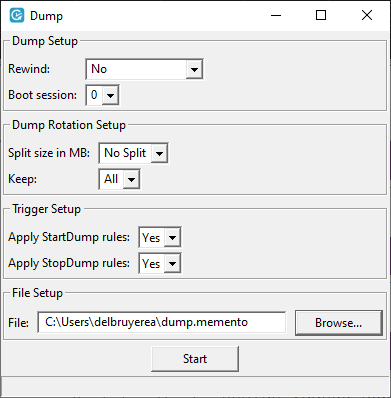This screenshot has height=398, width=391.
Task: Click the Trigger Setup group title
Action: [46, 209]
